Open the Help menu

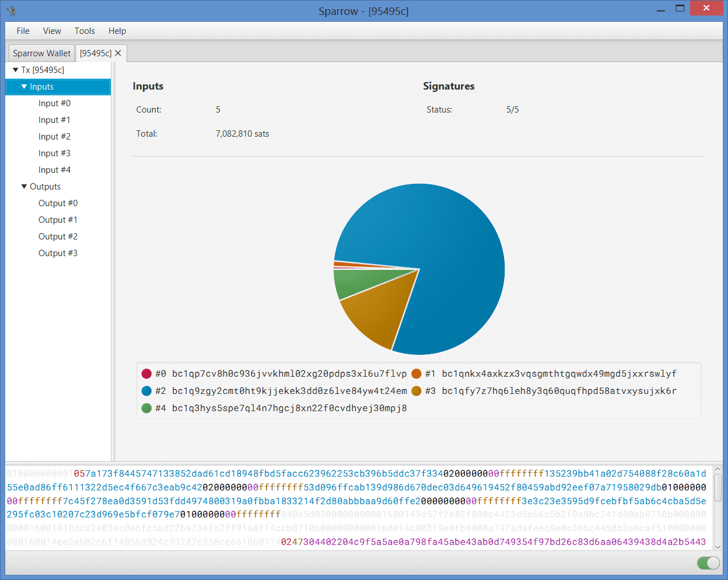[x=117, y=31]
